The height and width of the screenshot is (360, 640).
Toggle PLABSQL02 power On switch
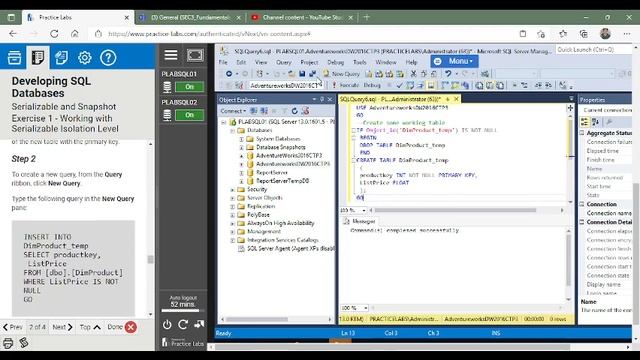click(189, 115)
